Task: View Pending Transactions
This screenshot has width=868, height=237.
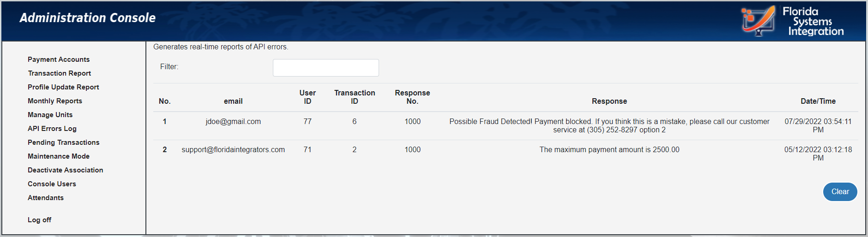Action: (63, 142)
